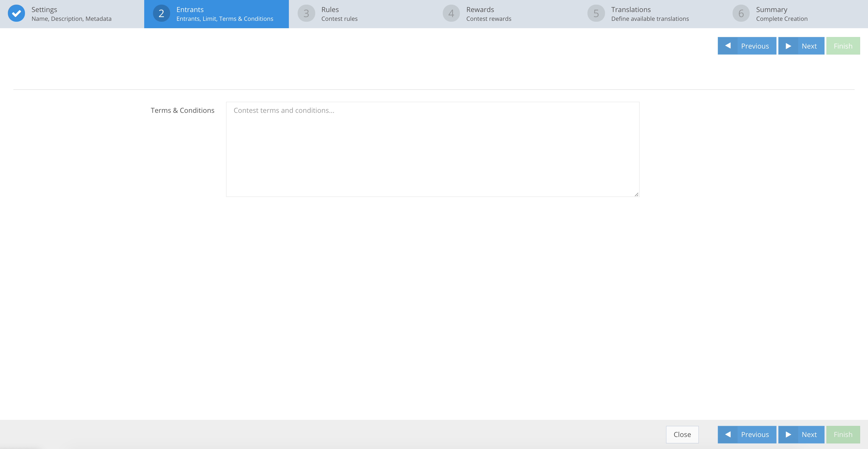The image size is (868, 449).
Task: Click the bottom Next button label
Action: click(x=809, y=434)
